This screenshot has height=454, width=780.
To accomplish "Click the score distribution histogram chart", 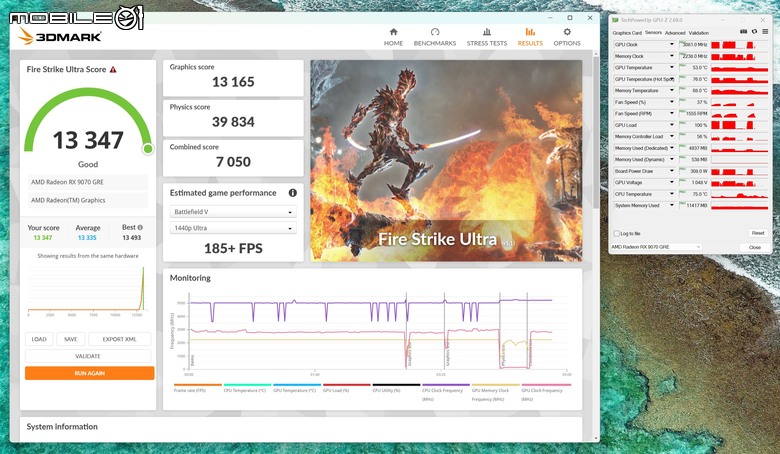I will (88, 289).
